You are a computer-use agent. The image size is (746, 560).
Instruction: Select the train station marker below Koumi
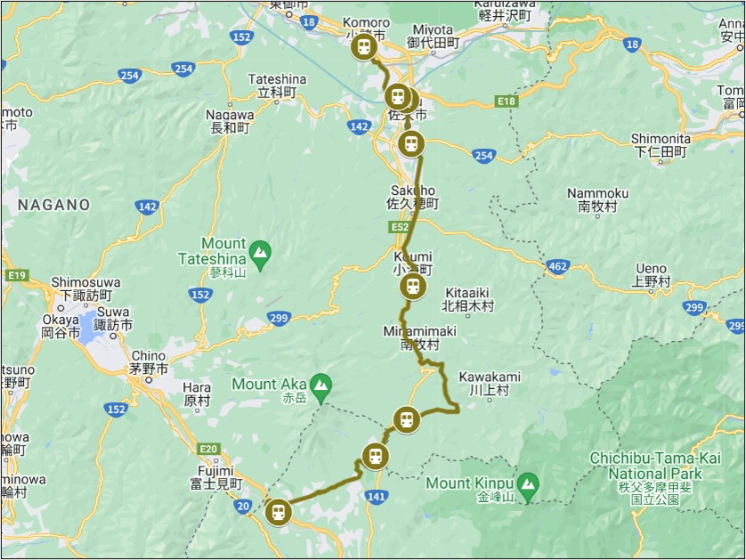tap(412, 287)
